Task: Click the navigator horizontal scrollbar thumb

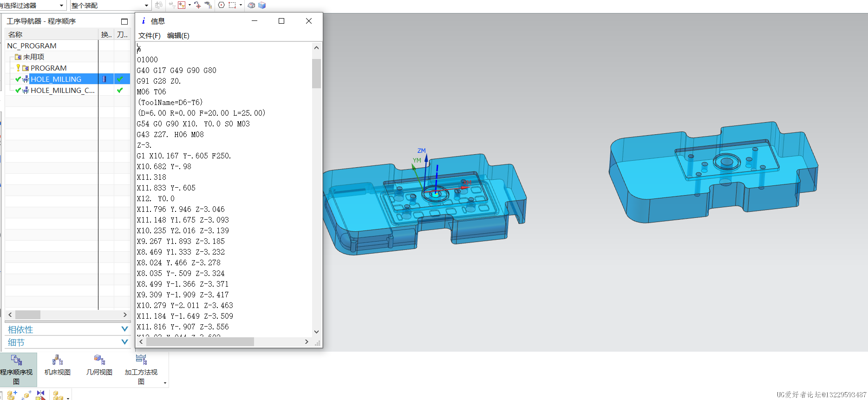Action: (27, 315)
